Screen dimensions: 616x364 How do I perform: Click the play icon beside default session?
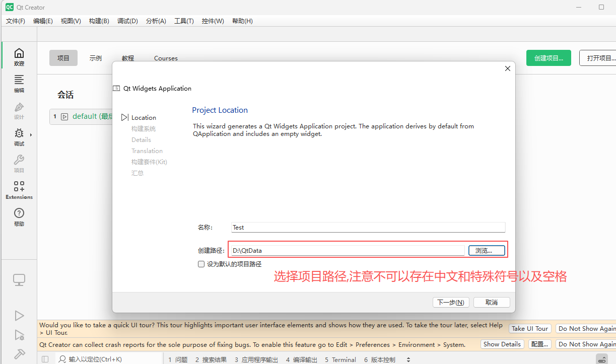click(64, 117)
